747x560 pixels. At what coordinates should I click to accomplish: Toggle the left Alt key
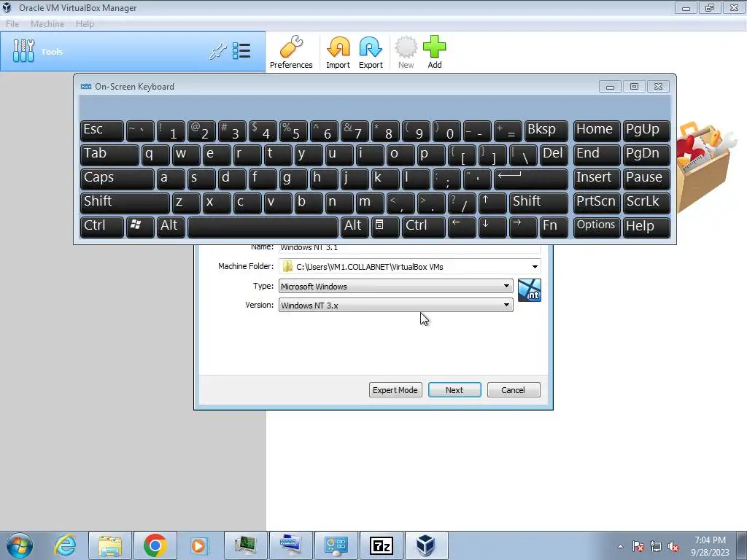(171, 227)
